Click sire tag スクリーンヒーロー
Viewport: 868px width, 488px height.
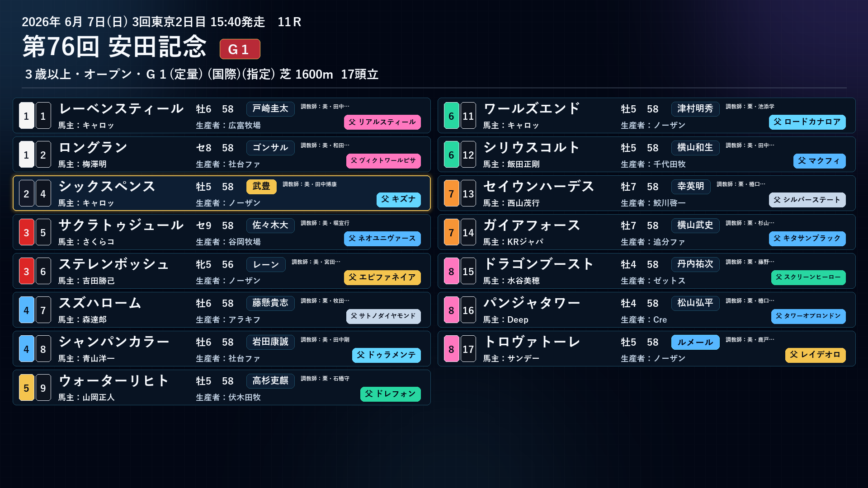808,277
